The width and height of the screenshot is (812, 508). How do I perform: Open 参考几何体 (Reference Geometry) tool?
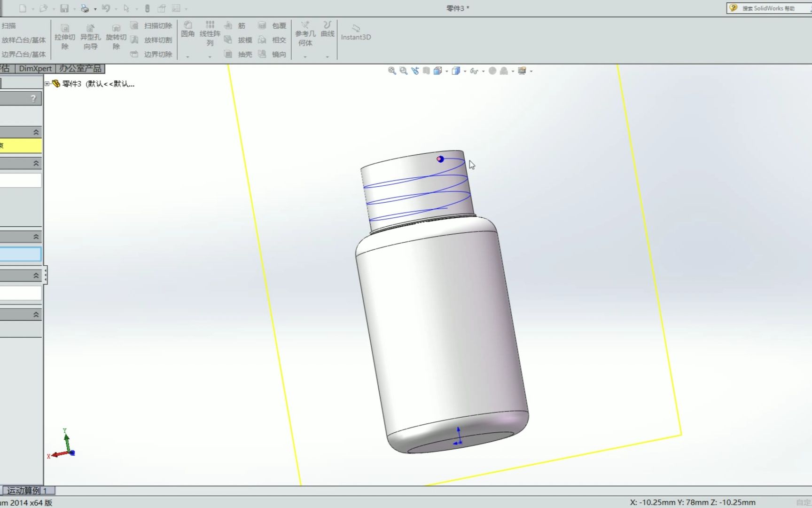[305, 33]
